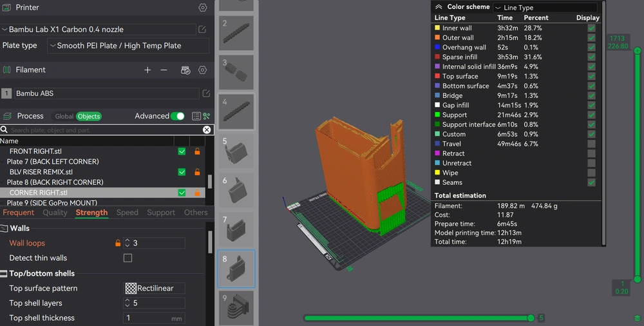The height and width of the screenshot is (326, 644).
Task: Clear the object search field
Action: tap(207, 129)
